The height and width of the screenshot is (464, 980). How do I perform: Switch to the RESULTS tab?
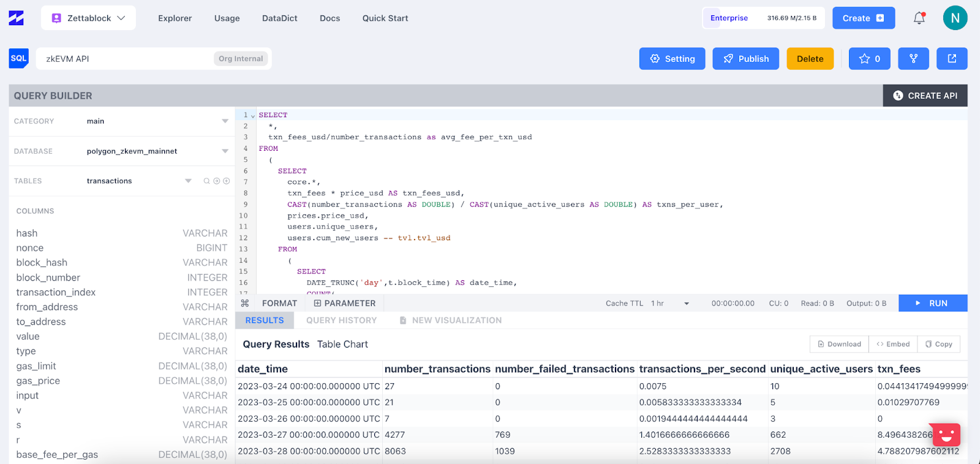[x=265, y=321]
